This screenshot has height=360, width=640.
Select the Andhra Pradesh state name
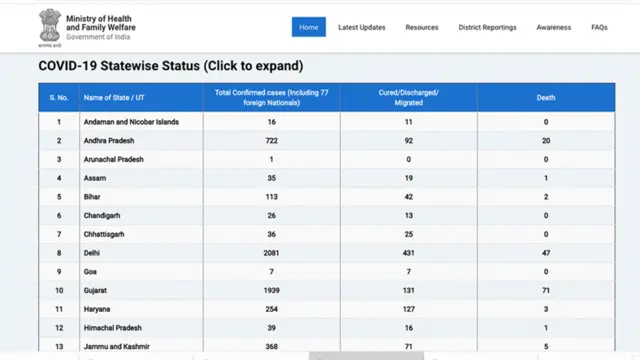click(109, 140)
